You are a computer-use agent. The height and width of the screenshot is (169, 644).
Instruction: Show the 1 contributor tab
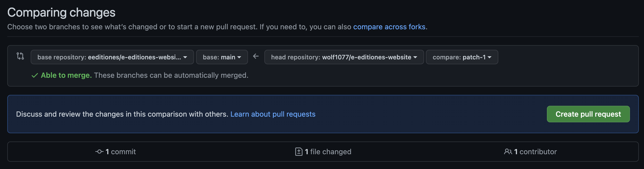pyautogui.click(x=535, y=152)
